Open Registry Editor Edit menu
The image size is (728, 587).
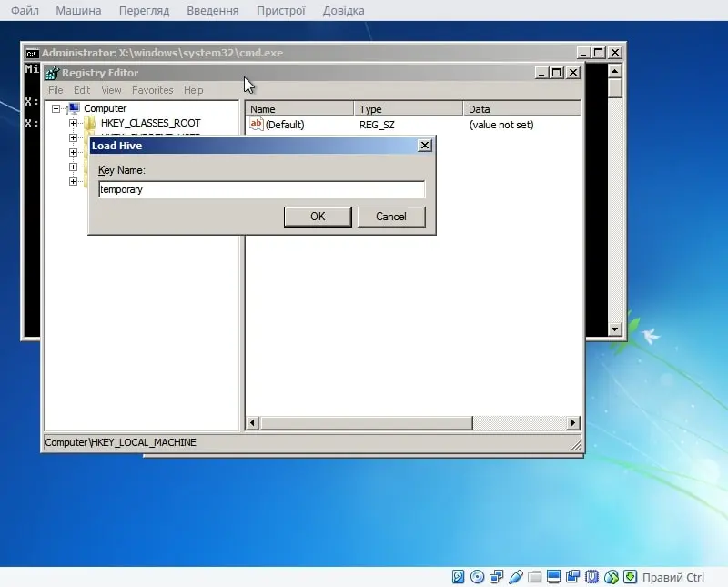pos(82,90)
